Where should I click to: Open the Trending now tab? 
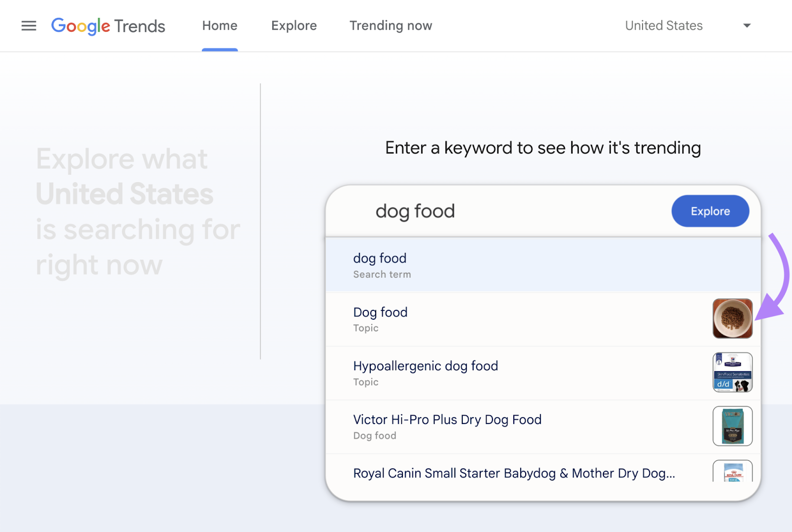click(x=391, y=26)
